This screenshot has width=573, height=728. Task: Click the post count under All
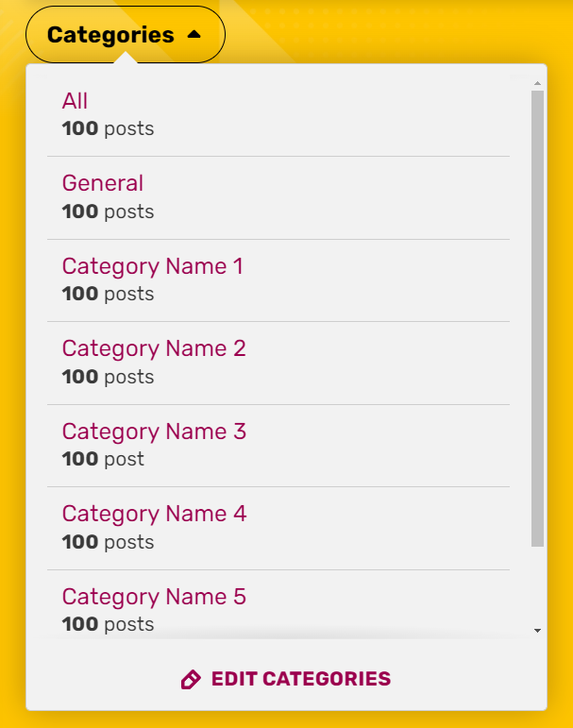point(108,128)
